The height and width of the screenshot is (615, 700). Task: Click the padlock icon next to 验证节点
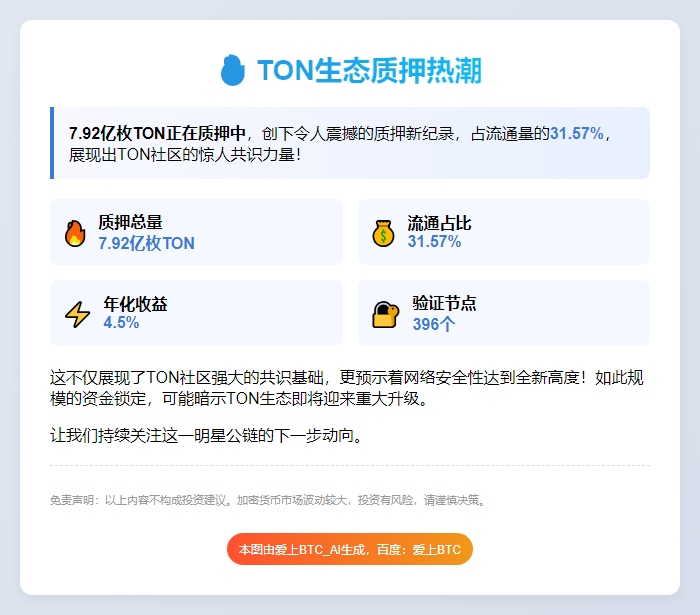[x=385, y=314]
